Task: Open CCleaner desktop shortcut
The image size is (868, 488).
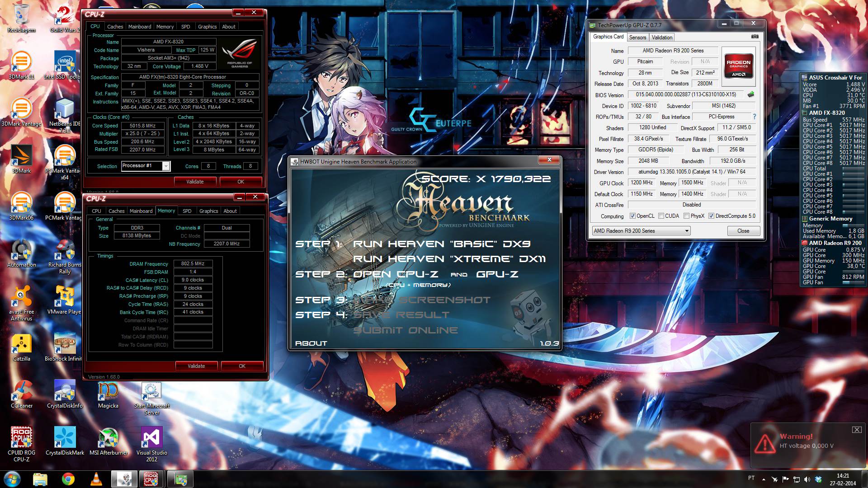Action: tap(21, 394)
